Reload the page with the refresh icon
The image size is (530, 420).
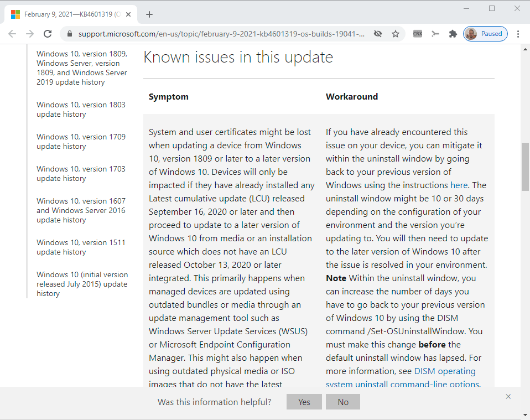click(x=48, y=34)
